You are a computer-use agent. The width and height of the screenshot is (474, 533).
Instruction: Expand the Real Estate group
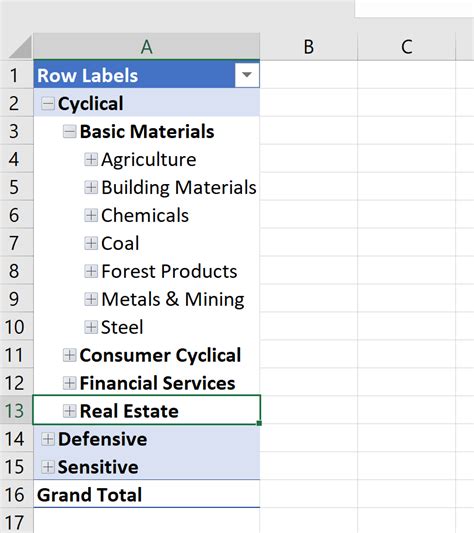(x=69, y=411)
